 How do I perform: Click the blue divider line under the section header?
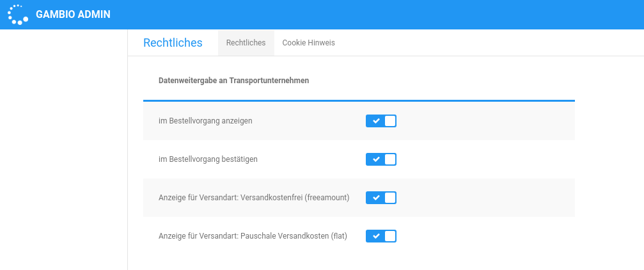[x=359, y=100]
